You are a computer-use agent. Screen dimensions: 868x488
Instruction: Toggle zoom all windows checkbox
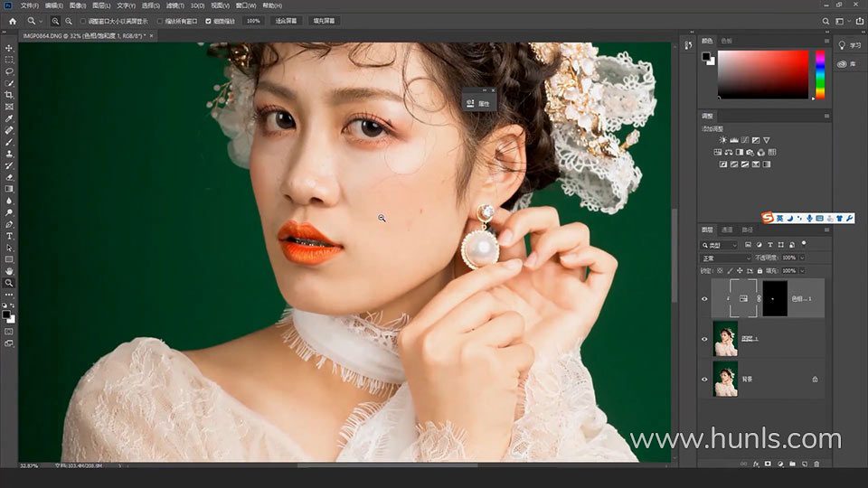pos(160,21)
